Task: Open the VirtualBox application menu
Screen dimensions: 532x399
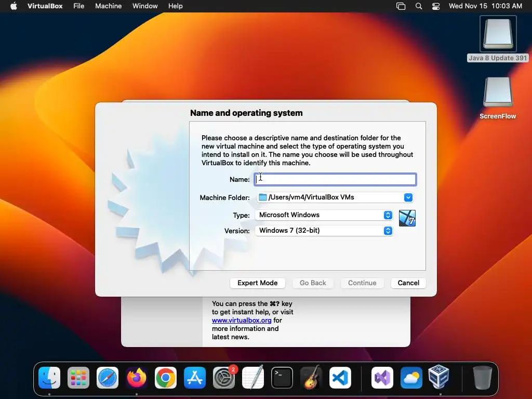Action: pos(45,6)
